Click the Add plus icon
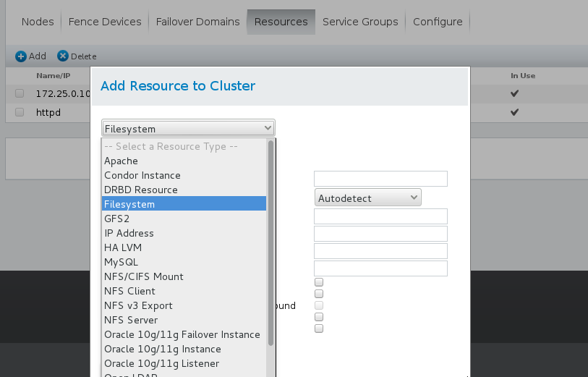Screen dimensions: 588x377 click(21, 56)
